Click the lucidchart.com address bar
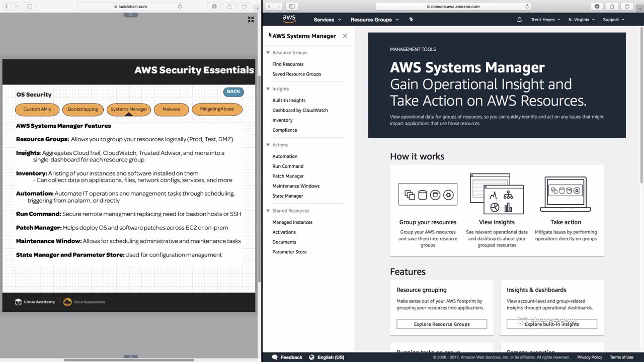644x362 pixels. pos(131,7)
